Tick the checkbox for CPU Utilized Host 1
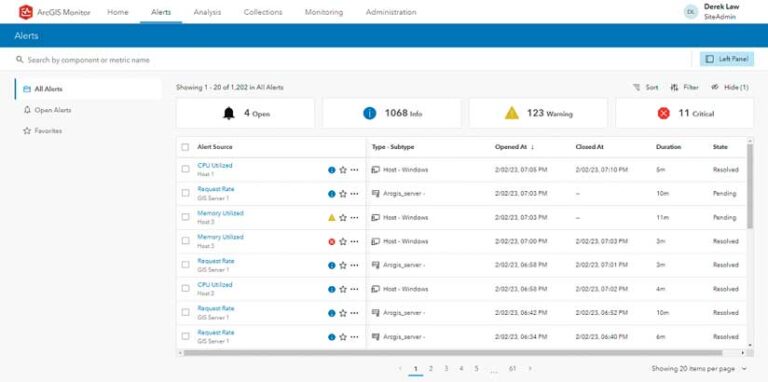This screenshot has height=382, width=768. (185, 169)
